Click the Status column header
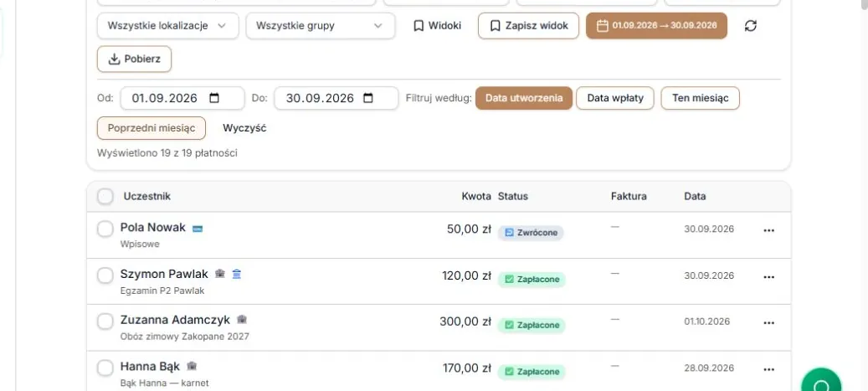This screenshot has width=868, height=391. [x=513, y=196]
